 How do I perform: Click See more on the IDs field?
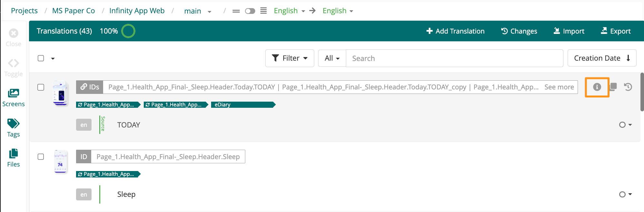(x=559, y=87)
